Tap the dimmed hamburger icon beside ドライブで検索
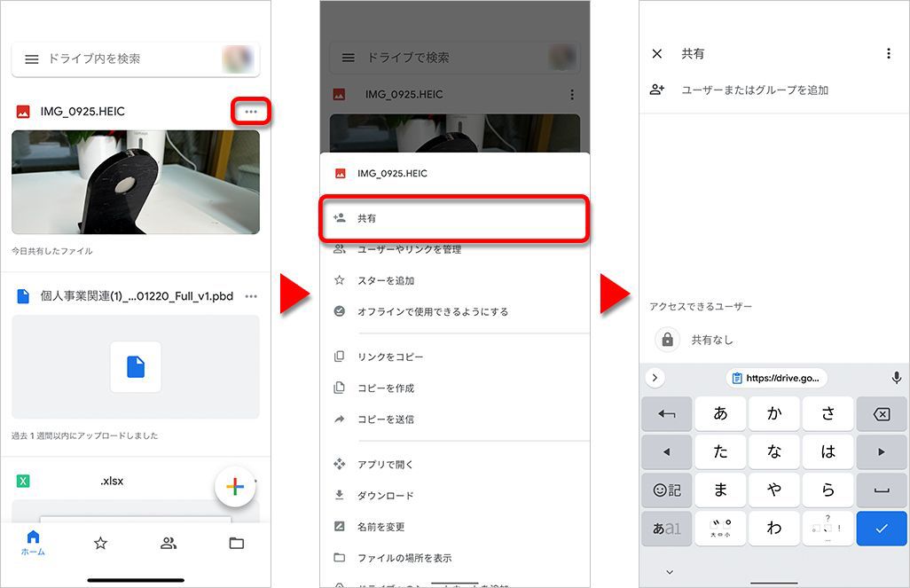 (x=349, y=58)
